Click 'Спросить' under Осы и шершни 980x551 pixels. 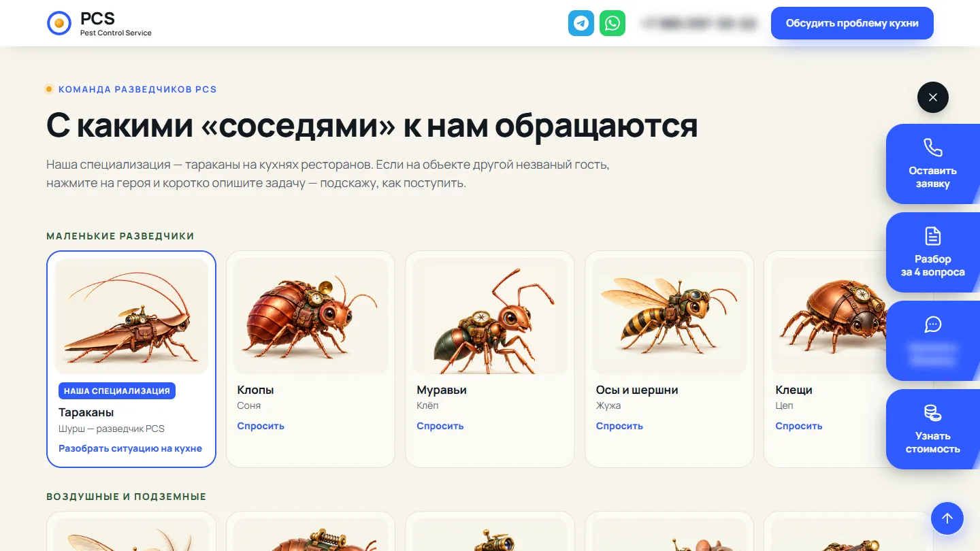[619, 426]
